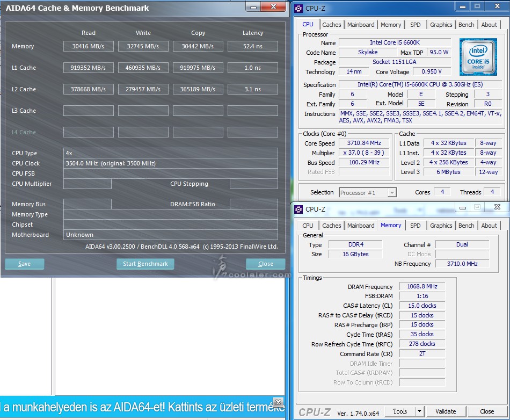Screen dimensions: 510x420
Task: Click the Memory Read value 30416 MB/s
Action: (x=88, y=46)
